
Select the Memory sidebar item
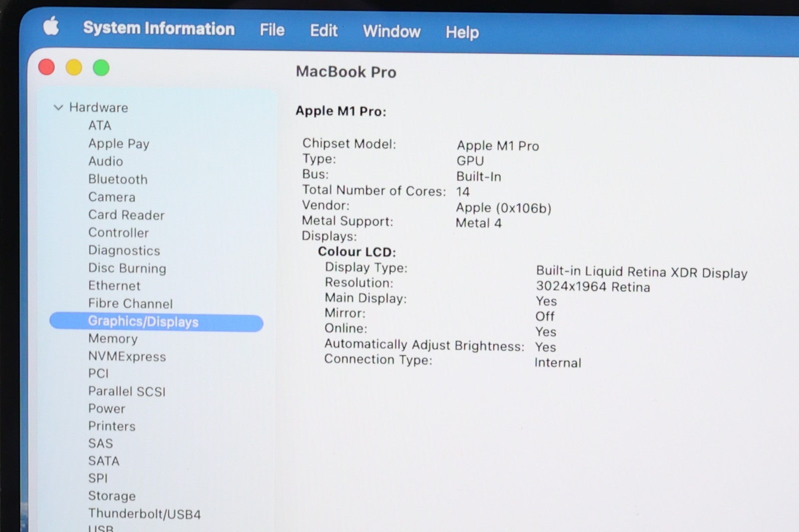[x=113, y=339]
